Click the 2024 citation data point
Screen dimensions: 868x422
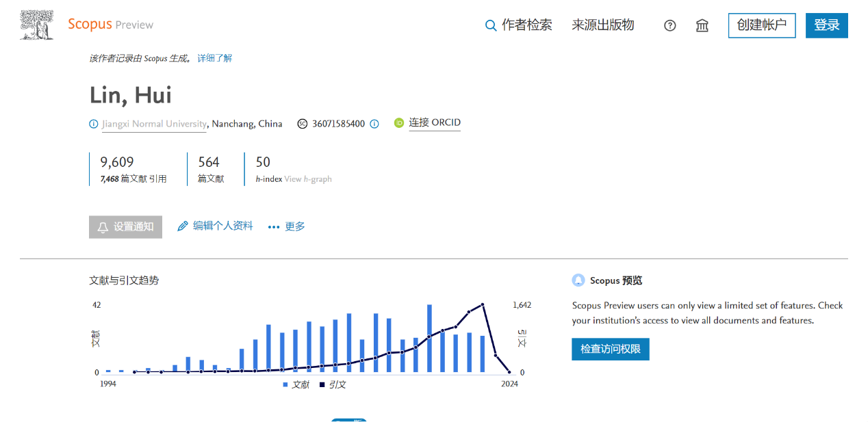(509, 372)
